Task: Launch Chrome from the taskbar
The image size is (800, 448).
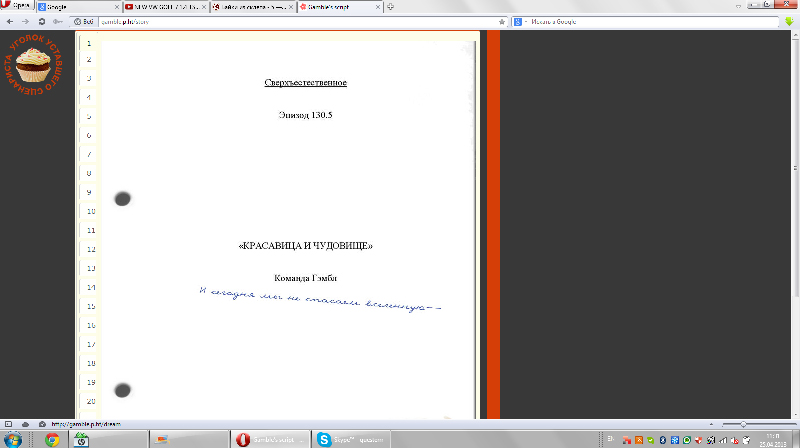Action: point(52,439)
